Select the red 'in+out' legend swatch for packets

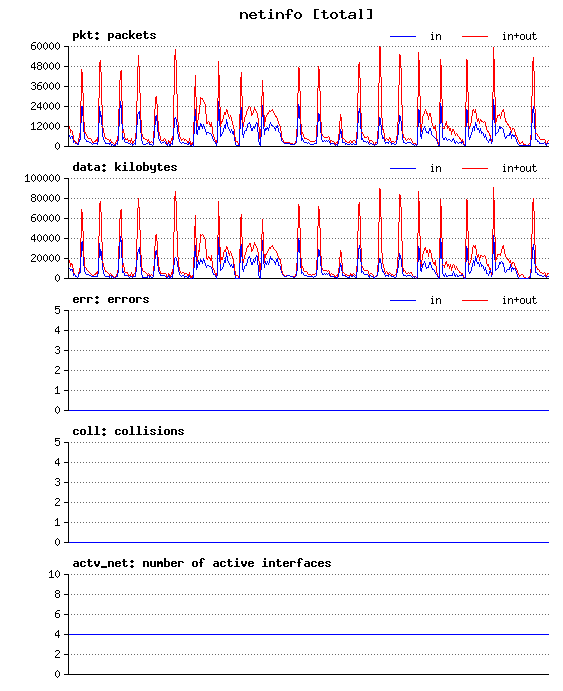tap(475, 37)
